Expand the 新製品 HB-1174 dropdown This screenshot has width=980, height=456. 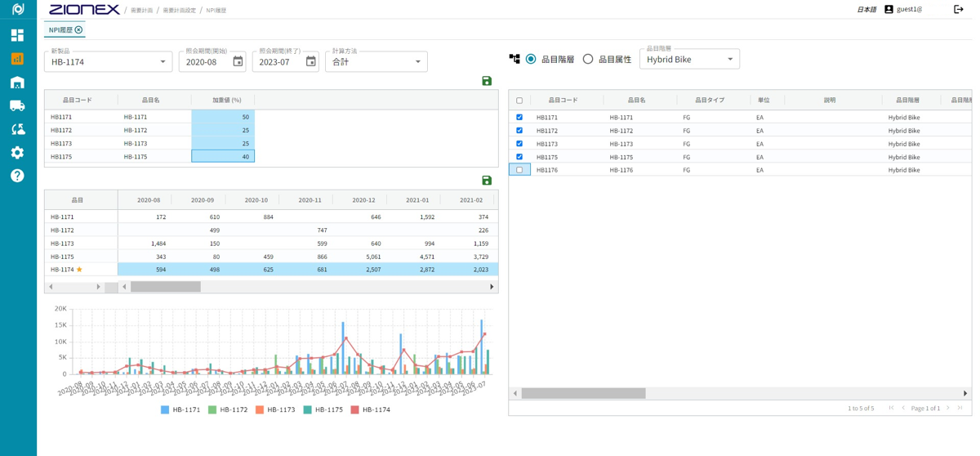coord(163,61)
